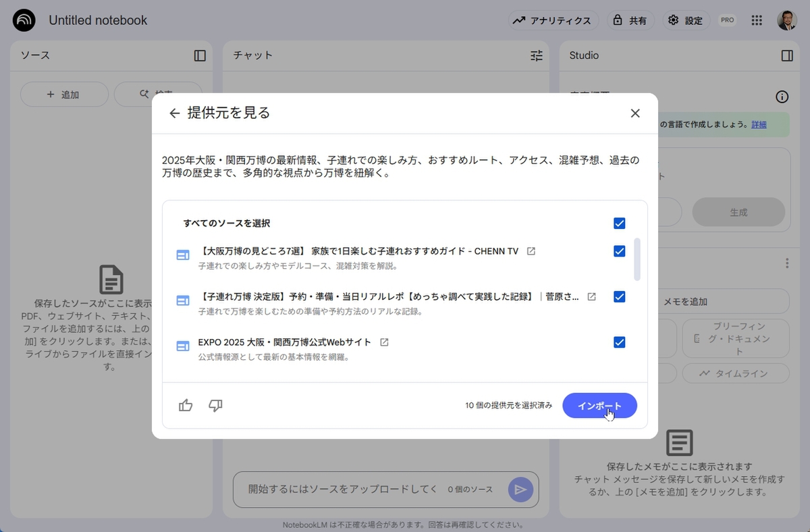810x532 pixels.
Task: Open Analytics from the top bar
Action: (553, 20)
